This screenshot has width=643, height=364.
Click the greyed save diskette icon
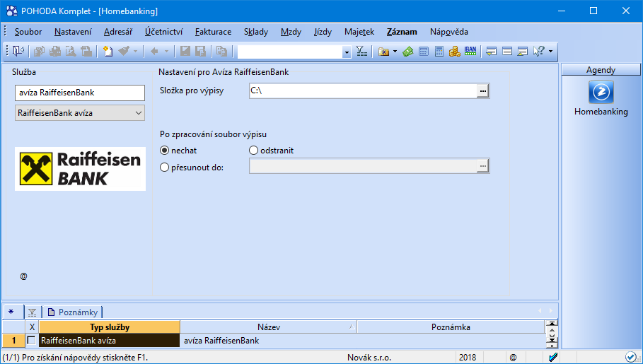(x=185, y=51)
